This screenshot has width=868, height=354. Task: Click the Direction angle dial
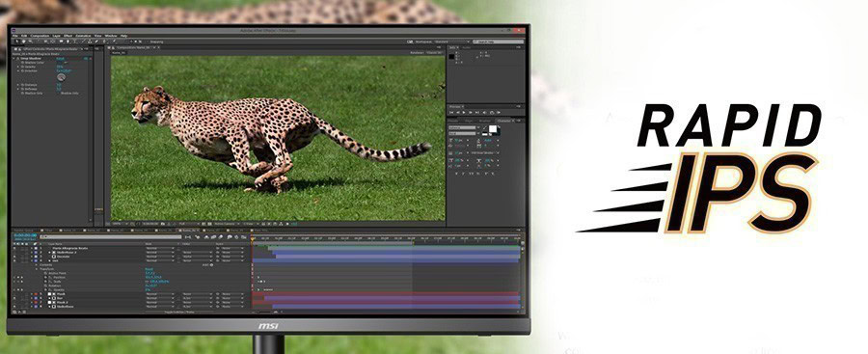pos(61,77)
